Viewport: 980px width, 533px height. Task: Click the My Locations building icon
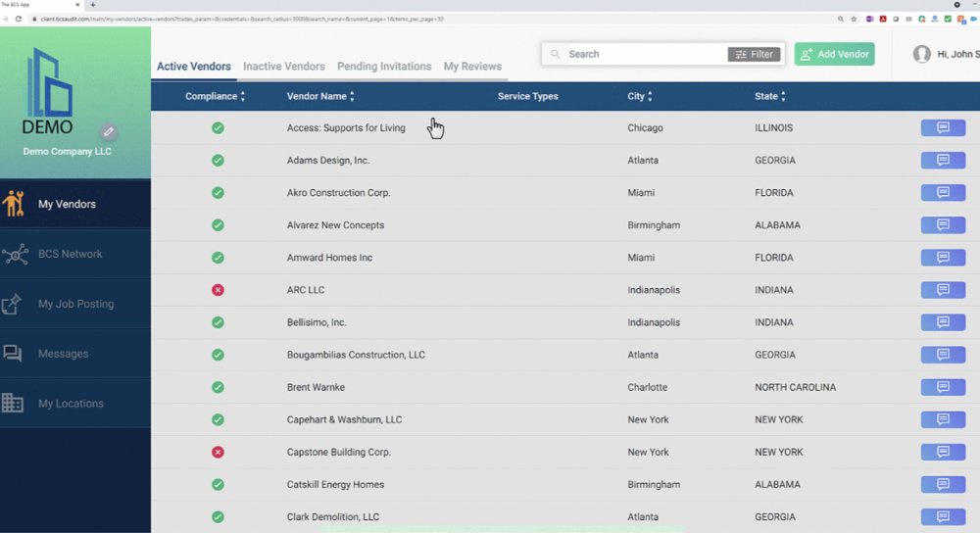tap(13, 404)
